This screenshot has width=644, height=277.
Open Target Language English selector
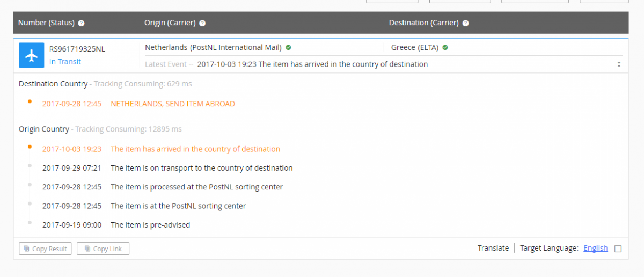[x=596, y=248]
